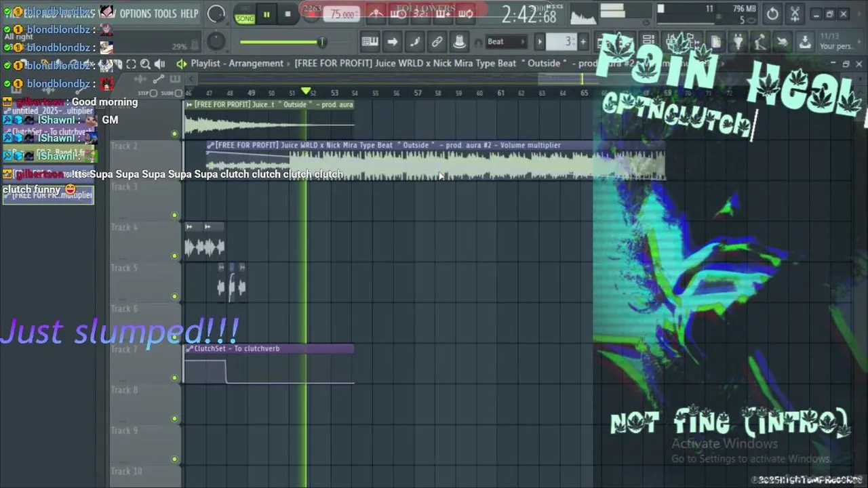868x488 pixels.
Task: Click the link chain icon in toolbar
Action: (x=437, y=42)
